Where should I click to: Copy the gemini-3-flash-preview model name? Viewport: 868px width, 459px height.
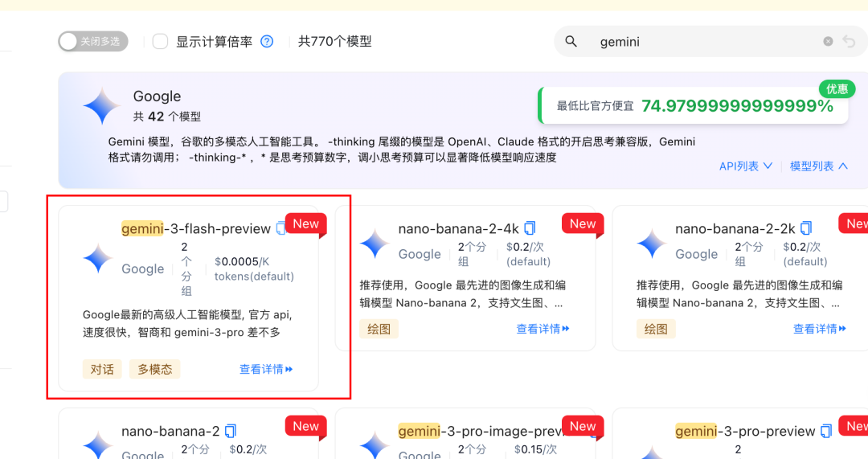(x=280, y=228)
